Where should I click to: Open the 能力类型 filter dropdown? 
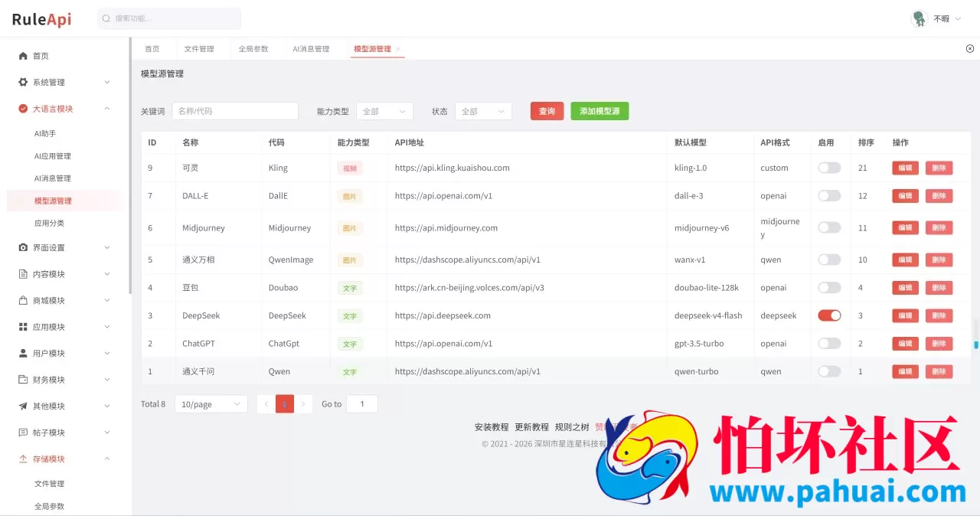tap(384, 111)
